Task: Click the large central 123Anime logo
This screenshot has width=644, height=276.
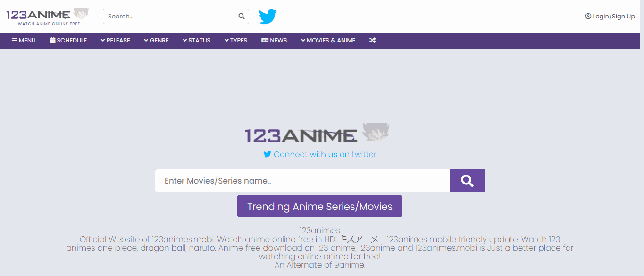Action: [x=318, y=133]
